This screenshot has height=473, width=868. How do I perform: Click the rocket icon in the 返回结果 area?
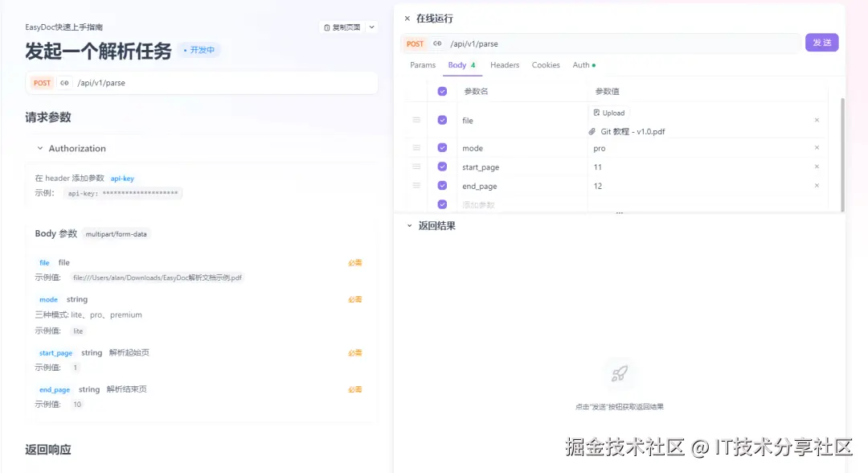tap(618, 372)
